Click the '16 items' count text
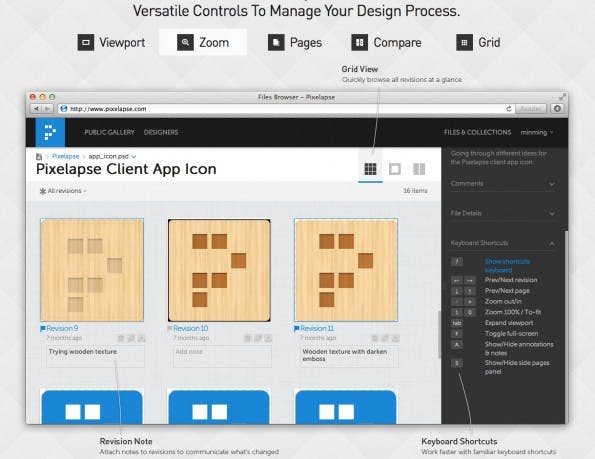The height and width of the screenshot is (459, 595). [415, 191]
